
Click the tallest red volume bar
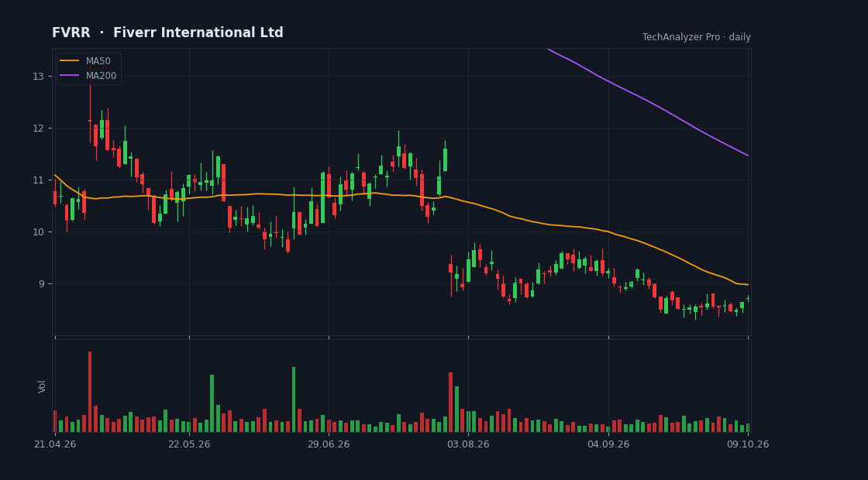click(x=90, y=392)
